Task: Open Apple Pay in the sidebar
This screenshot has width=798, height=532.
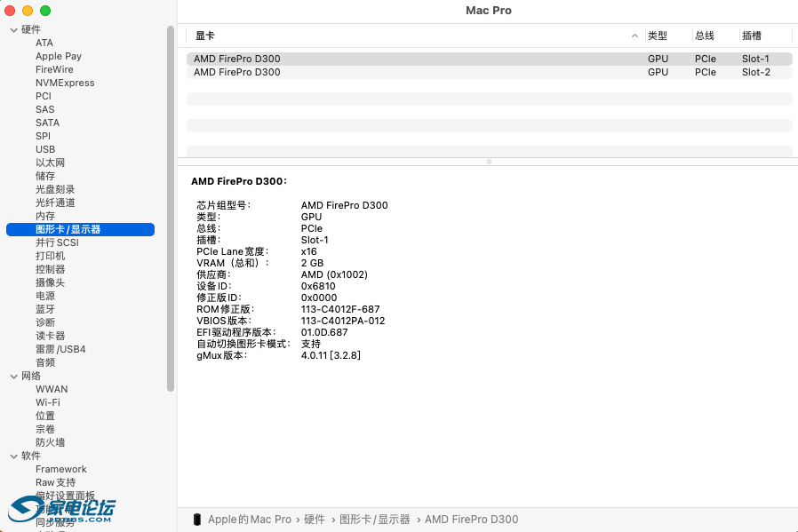Action: pyautogui.click(x=59, y=57)
